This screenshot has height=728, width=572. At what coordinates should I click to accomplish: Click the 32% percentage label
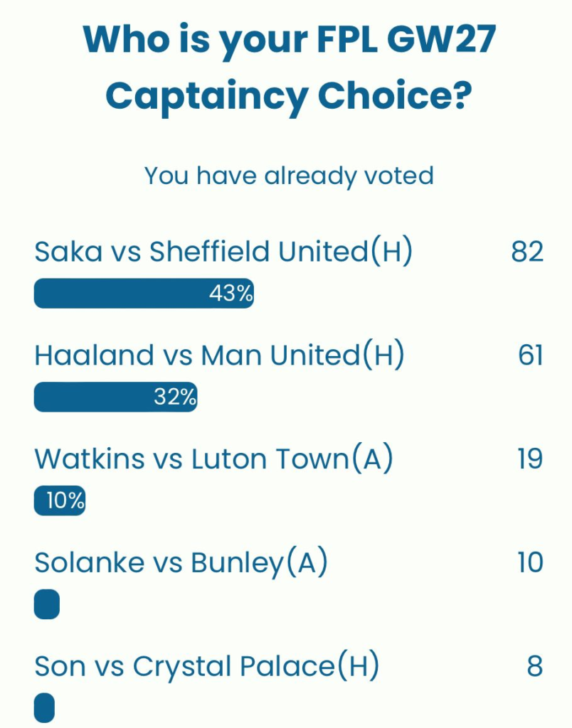click(177, 397)
